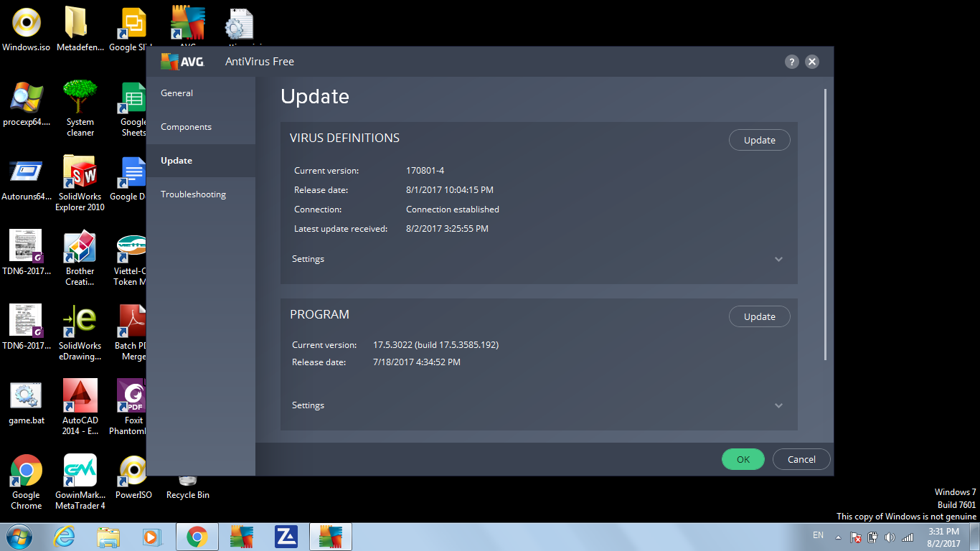Click the AVG settings vertical scrollbar
Screen dimensions: 980x551
[826, 224]
